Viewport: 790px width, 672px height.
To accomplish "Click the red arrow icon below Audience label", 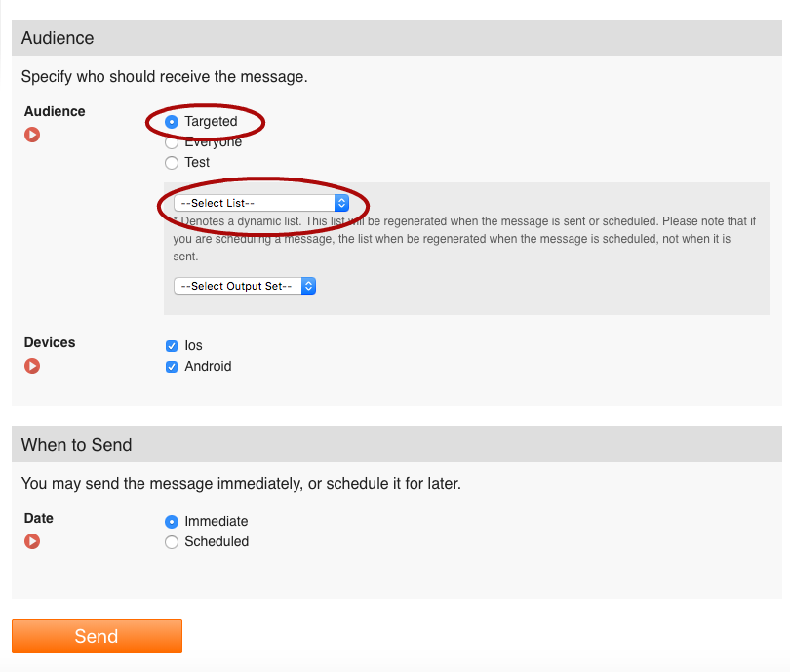I will (x=32, y=135).
